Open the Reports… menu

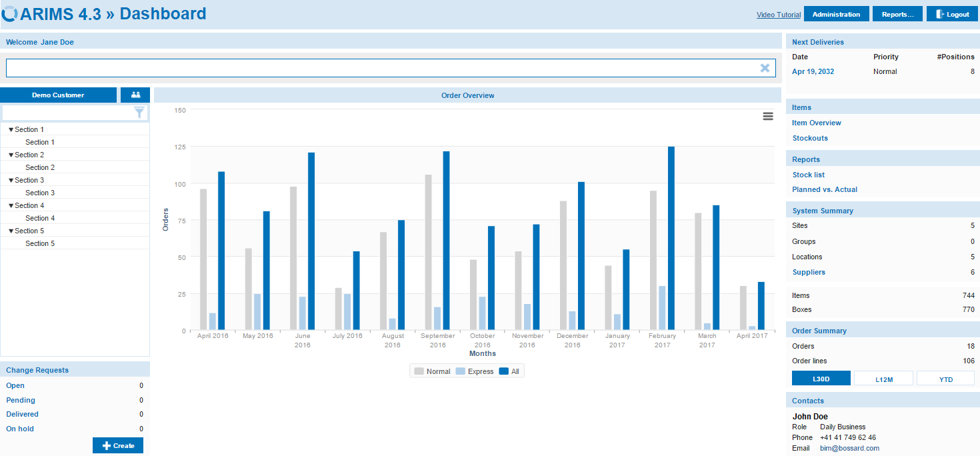tap(897, 13)
